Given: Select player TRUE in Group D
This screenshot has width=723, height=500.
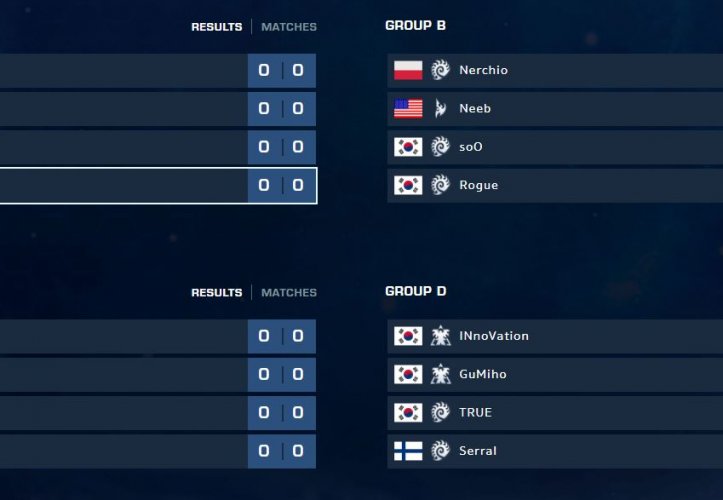Looking at the screenshot, I should coord(475,413).
